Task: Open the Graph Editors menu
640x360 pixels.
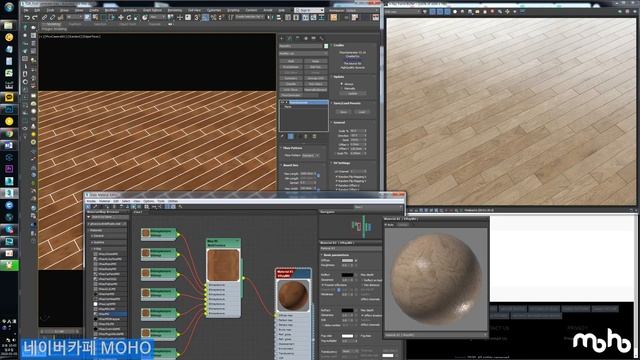Action: pyautogui.click(x=152, y=10)
